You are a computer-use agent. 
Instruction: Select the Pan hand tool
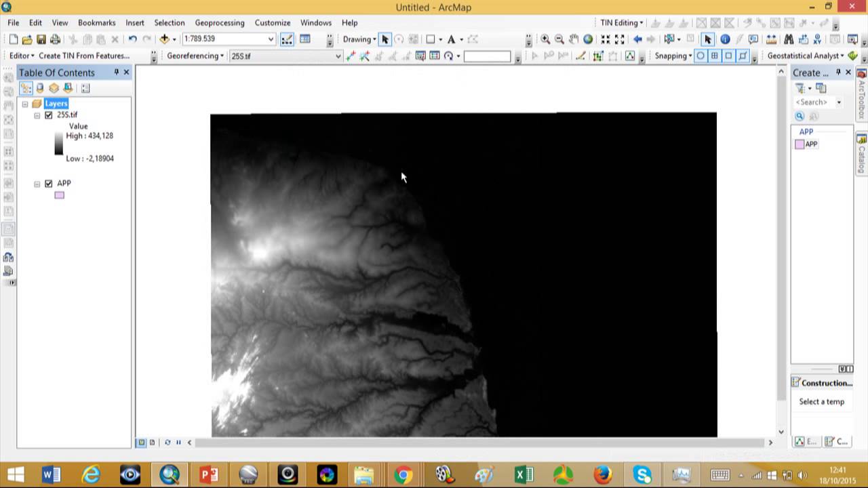click(x=574, y=39)
